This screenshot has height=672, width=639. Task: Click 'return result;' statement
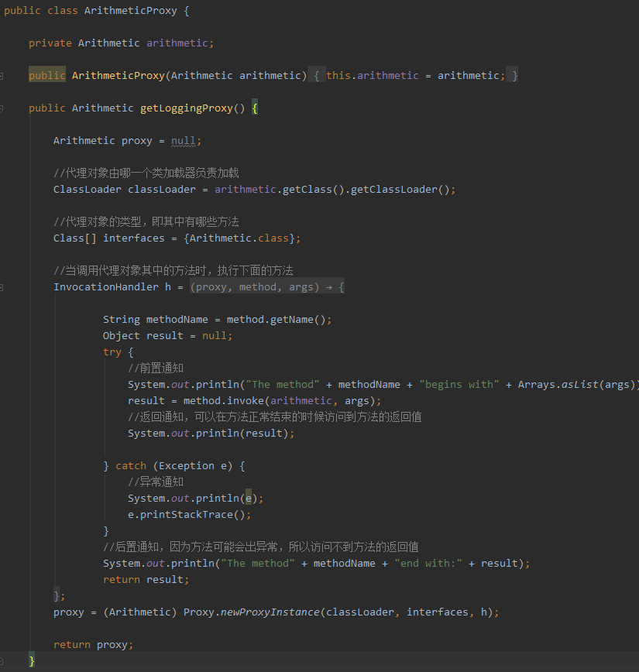click(146, 580)
